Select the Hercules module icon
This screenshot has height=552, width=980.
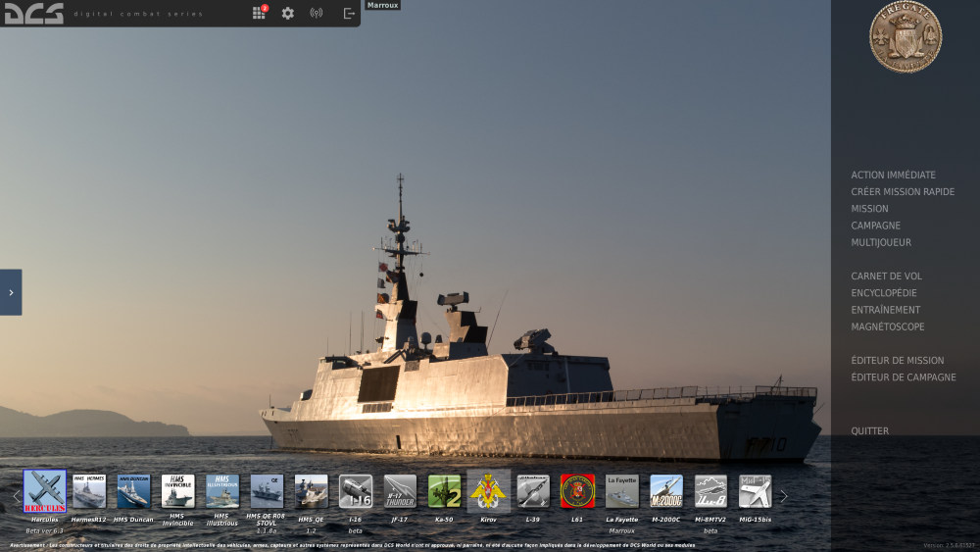pyautogui.click(x=44, y=491)
